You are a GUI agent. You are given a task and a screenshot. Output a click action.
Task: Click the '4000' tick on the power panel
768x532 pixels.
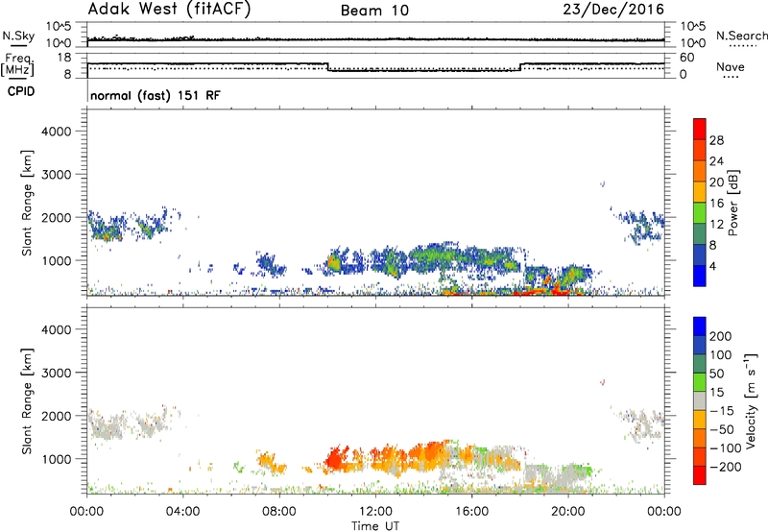(x=56, y=132)
